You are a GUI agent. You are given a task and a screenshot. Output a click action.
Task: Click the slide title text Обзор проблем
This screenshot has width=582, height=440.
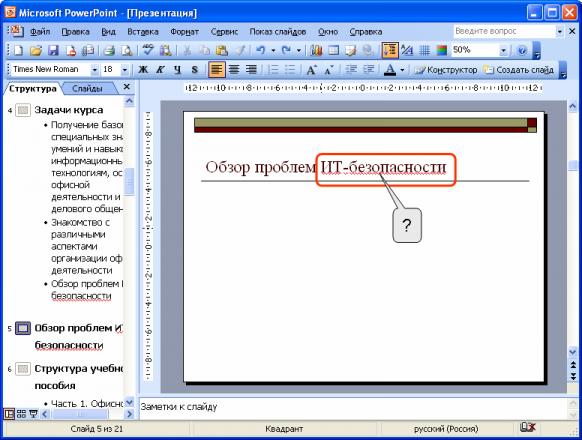tap(261, 167)
